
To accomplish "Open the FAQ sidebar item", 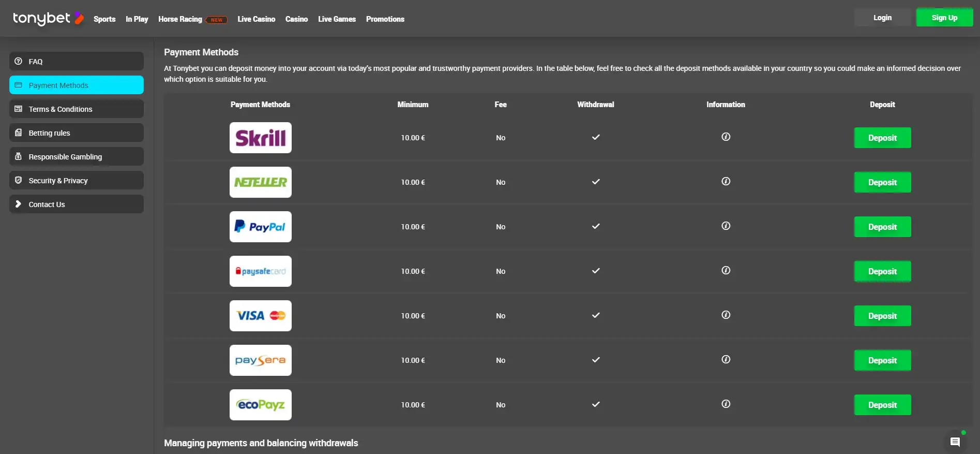I will coord(77,61).
